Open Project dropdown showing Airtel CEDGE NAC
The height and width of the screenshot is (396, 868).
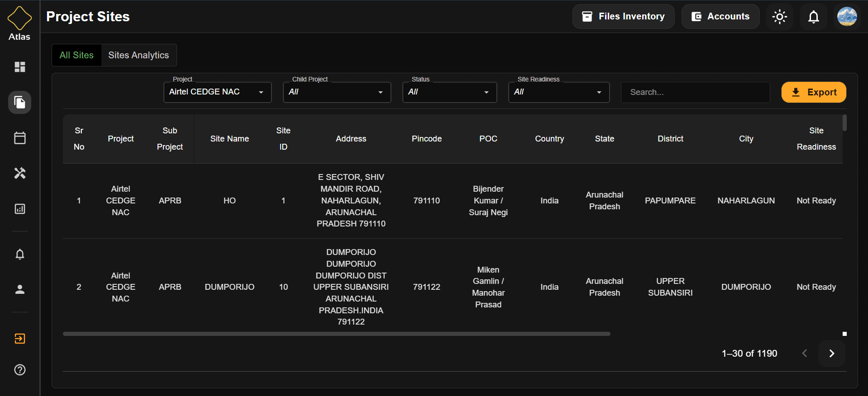pos(217,92)
